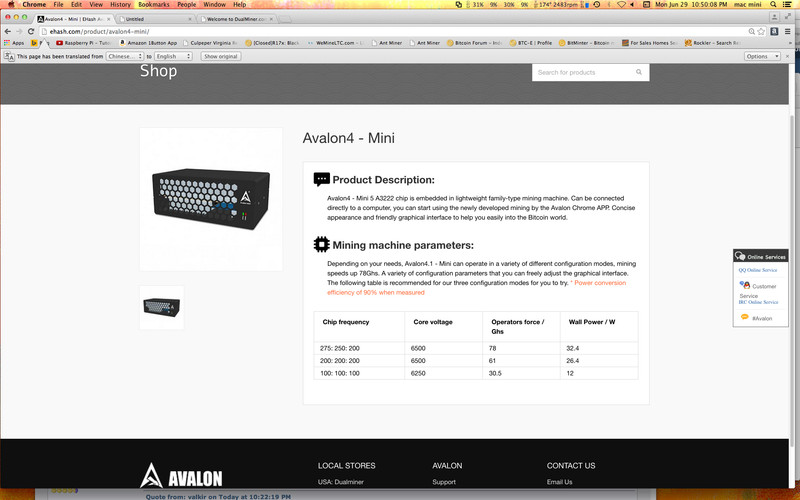800x500 pixels.
Task: Open the WeMineLTC.com bookmark
Action: click(335, 43)
